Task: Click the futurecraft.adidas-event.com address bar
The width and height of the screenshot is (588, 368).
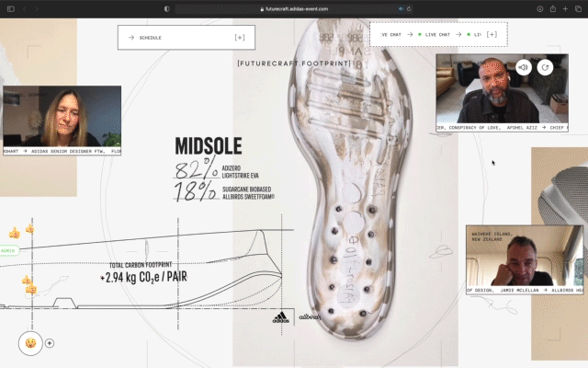Action: [x=294, y=8]
